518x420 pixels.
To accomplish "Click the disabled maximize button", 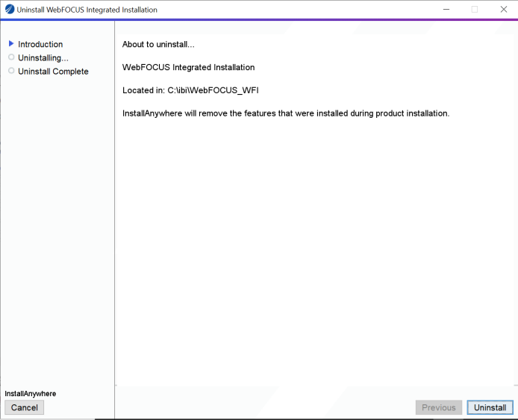I will (475, 9).
